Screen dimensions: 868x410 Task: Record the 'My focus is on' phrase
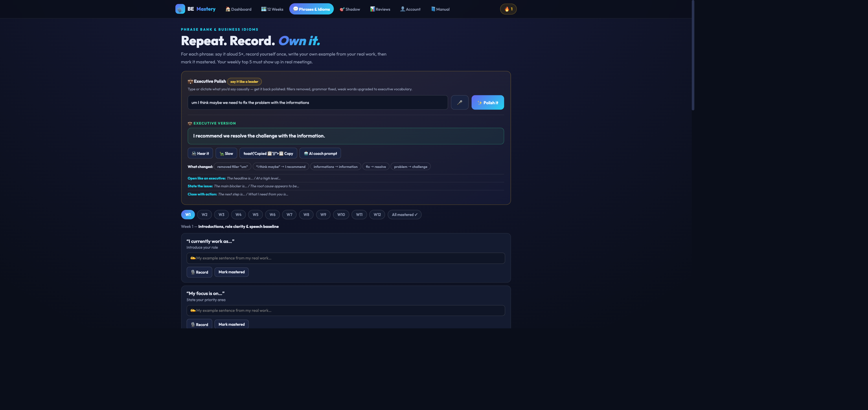pos(199,324)
